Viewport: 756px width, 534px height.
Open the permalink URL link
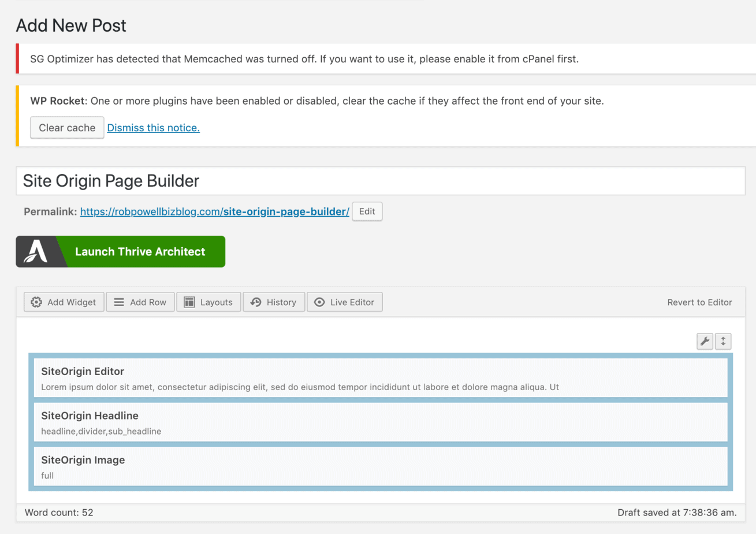tap(214, 212)
